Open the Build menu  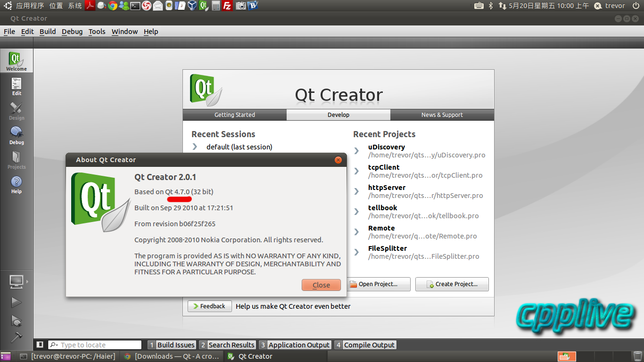[48, 32]
